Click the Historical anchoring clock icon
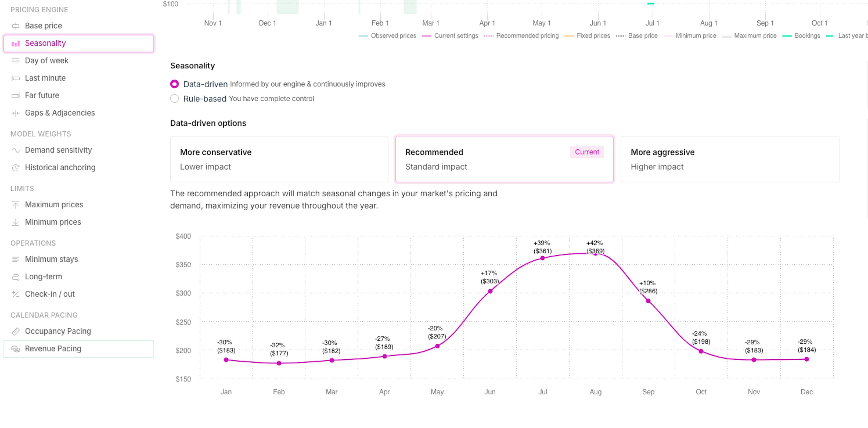This screenshot has height=428, width=868. click(x=16, y=168)
